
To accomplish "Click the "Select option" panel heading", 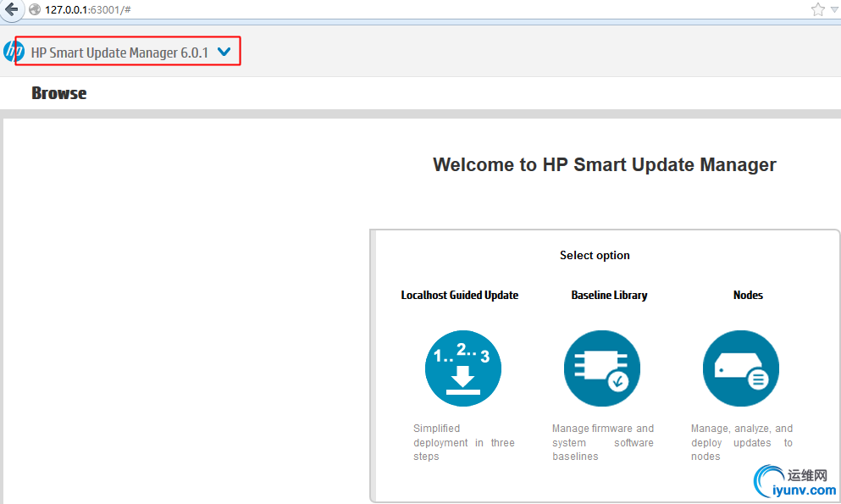I will click(x=595, y=255).
